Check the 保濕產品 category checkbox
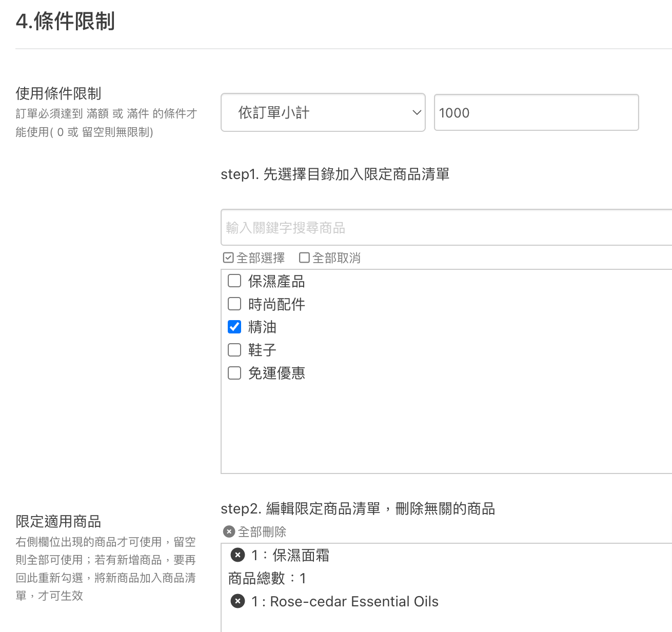 tap(234, 281)
